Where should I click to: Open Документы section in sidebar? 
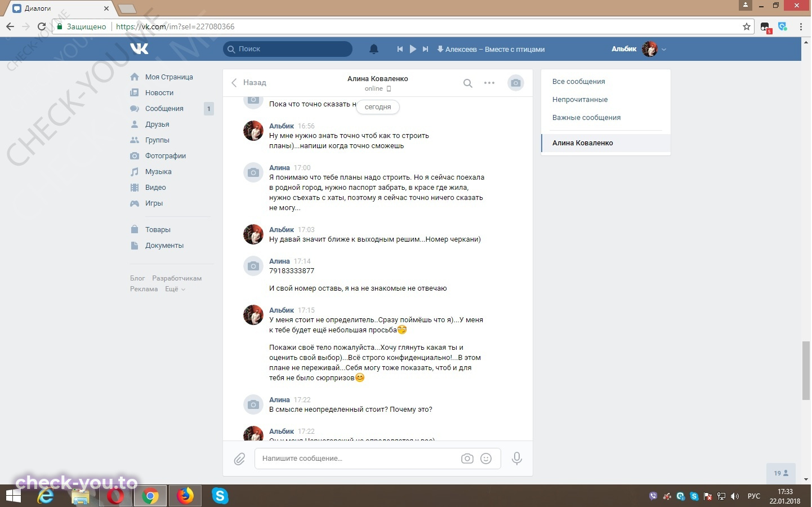click(164, 246)
